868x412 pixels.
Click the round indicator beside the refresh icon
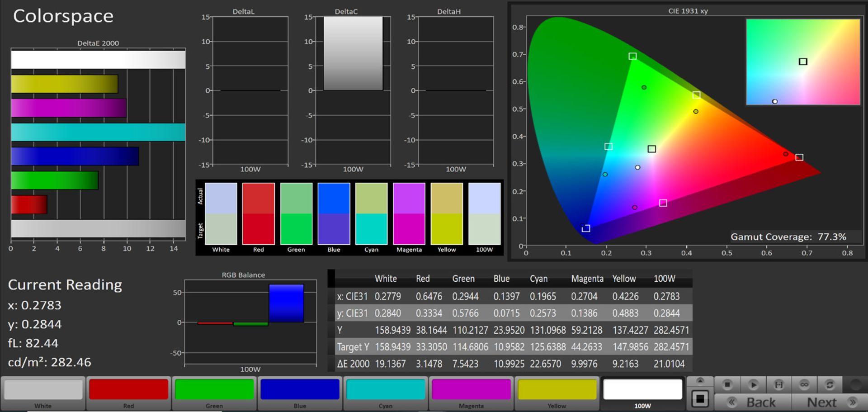pyautogui.click(x=855, y=384)
